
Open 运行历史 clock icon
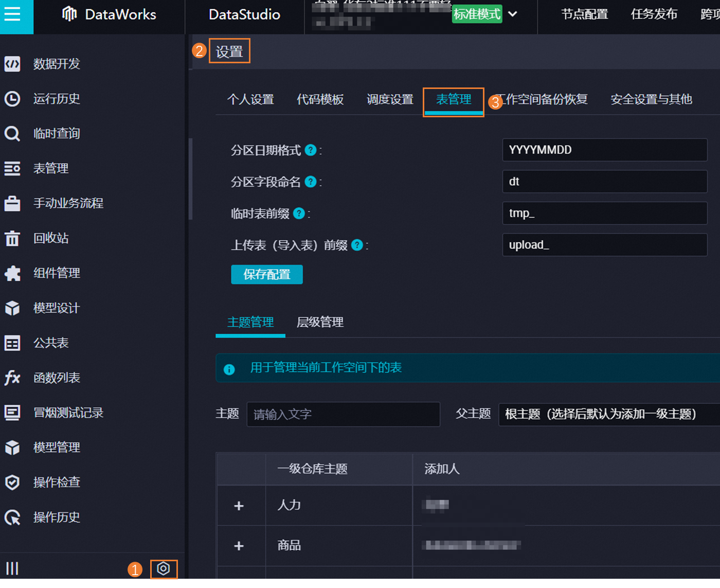tap(12, 99)
